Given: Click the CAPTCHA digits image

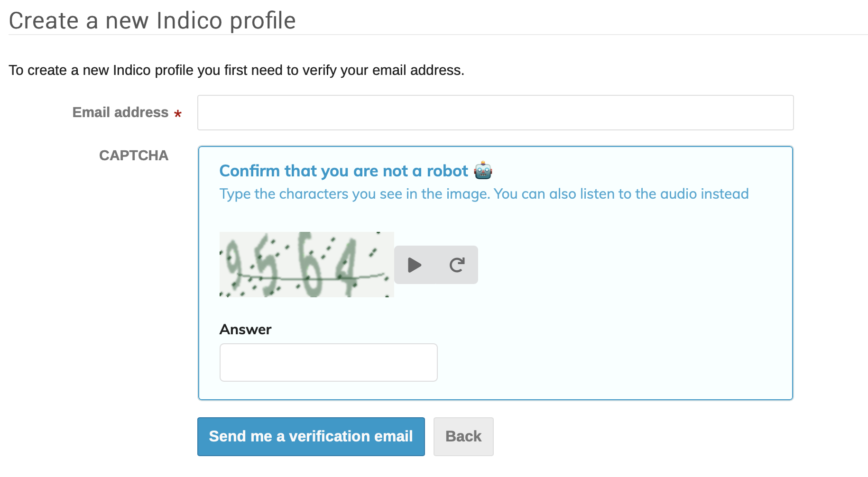Looking at the screenshot, I should [306, 265].
